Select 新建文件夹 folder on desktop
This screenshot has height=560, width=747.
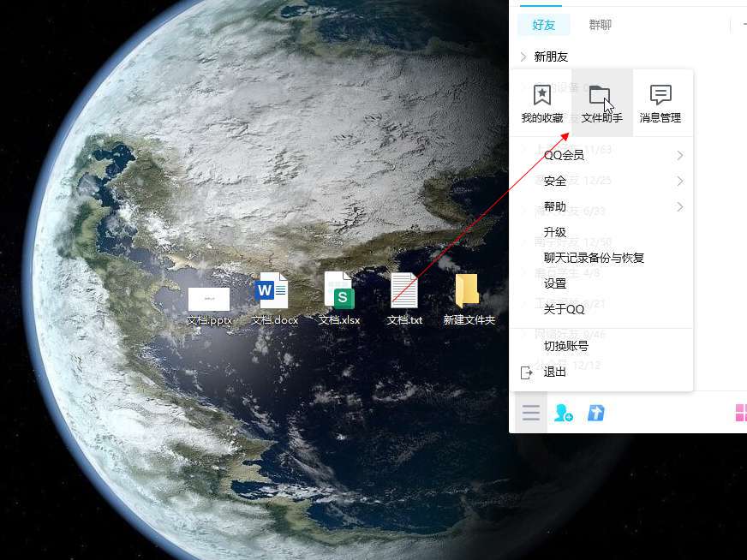click(x=469, y=299)
